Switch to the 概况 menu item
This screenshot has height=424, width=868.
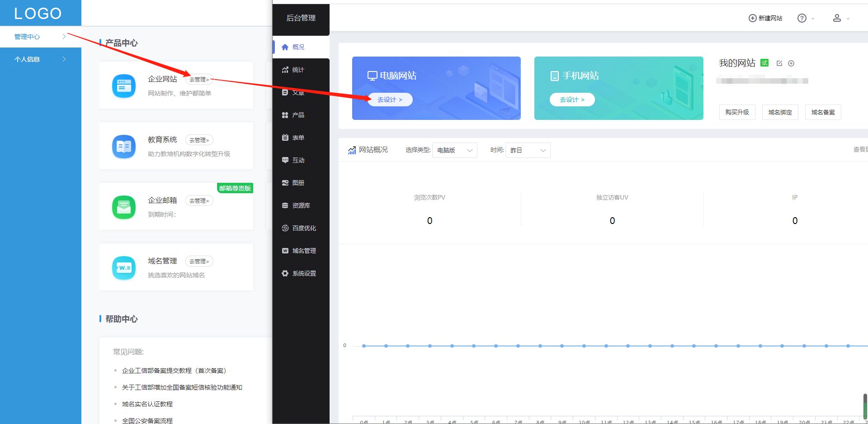pyautogui.click(x=294, y=47)
